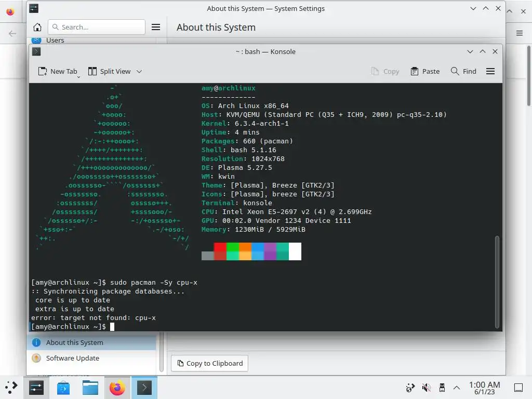Image resolution: width=532 pixels, height=399 pixels.
Task: Open the removable devices tray icon
Action: point(442,388)
